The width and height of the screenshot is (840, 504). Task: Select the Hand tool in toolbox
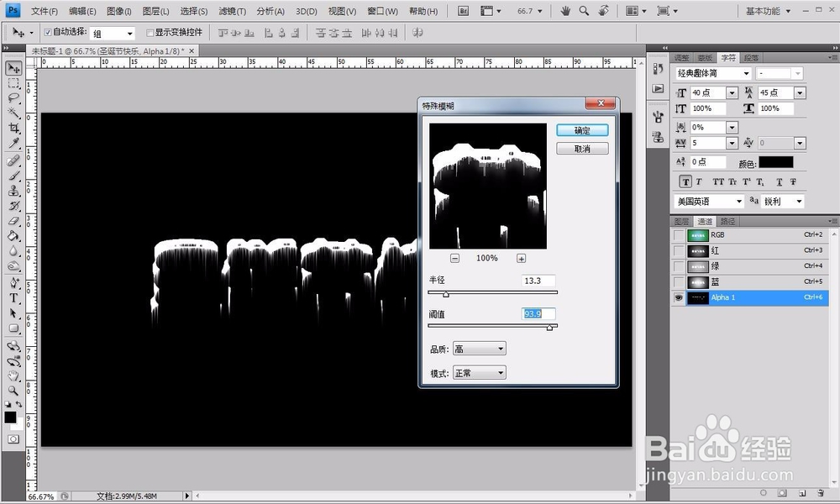[13, 375]
